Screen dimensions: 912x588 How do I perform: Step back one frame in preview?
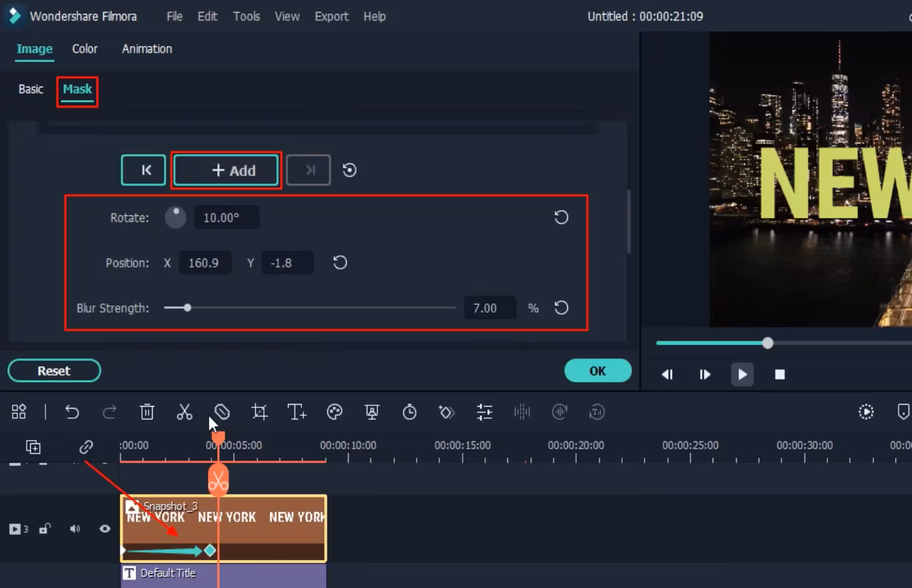click(x=667, y=375)
